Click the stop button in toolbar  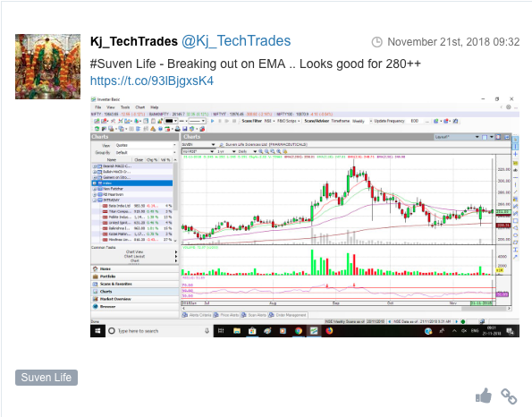234,121
